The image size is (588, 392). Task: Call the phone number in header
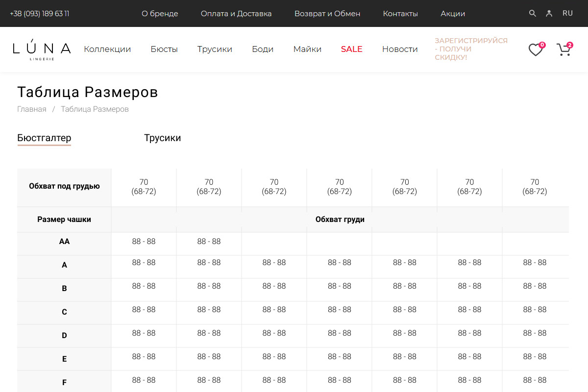(x=39, y=14)
